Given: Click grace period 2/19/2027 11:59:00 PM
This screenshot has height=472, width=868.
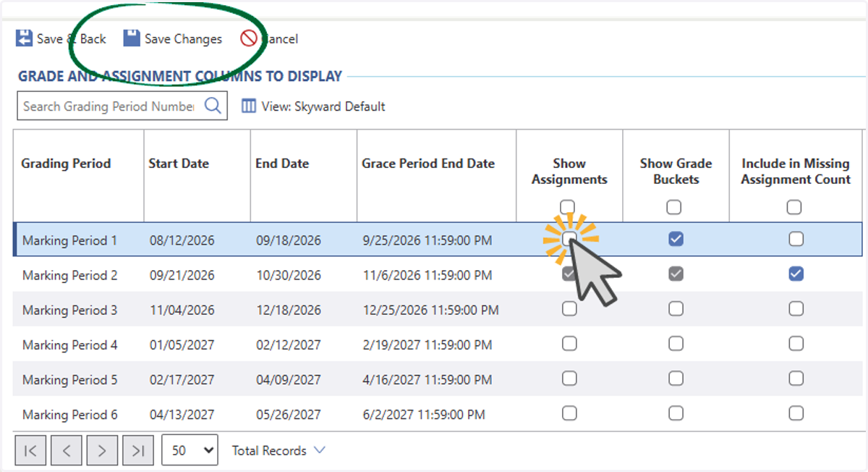Looking at the screenshot, I should pyautogui.click(x=427, y=345).
